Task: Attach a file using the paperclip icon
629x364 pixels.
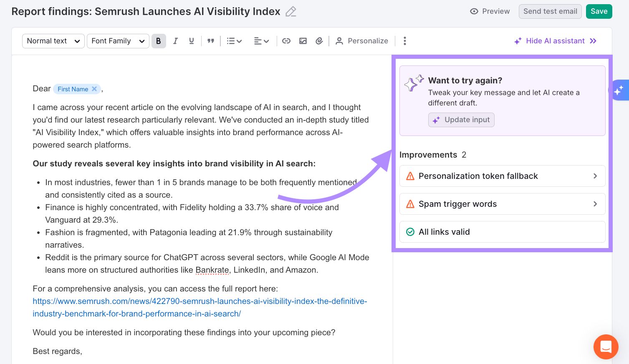Action: [319, 40]
